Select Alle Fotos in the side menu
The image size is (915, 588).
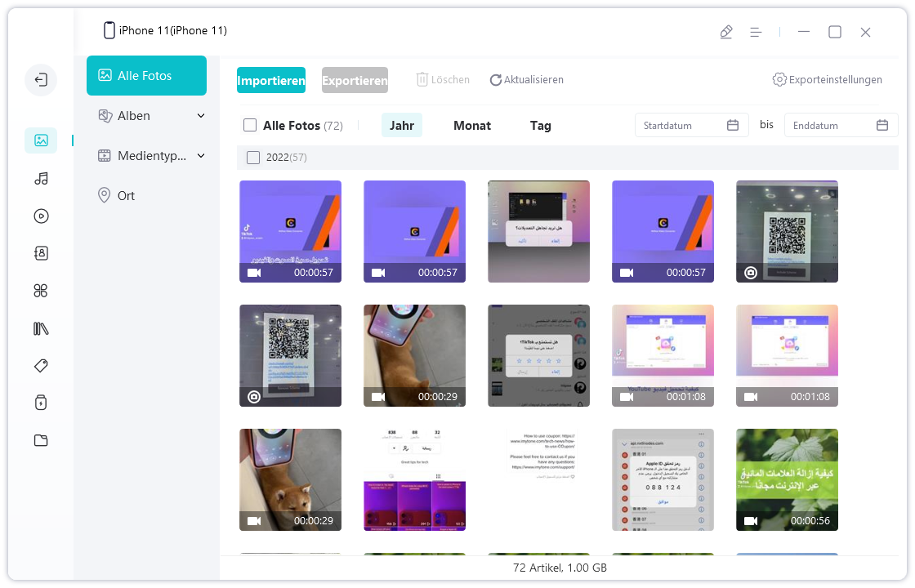point(146,75)
